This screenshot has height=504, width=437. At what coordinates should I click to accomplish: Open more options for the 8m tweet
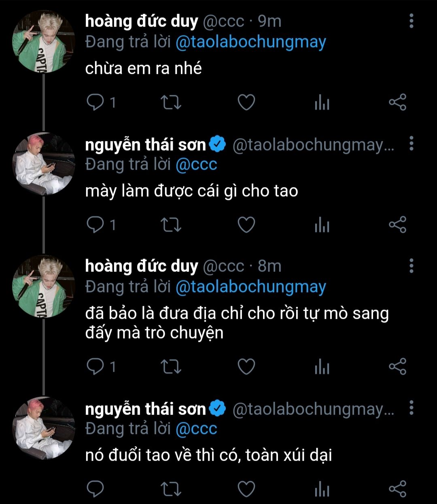coord(411,266)
